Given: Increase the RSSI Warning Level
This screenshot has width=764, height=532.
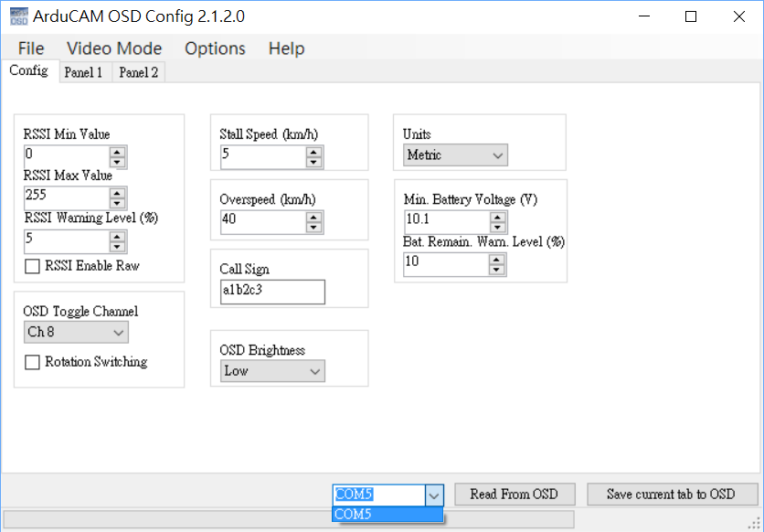Looking at the screenshot, I should (117, 236).
